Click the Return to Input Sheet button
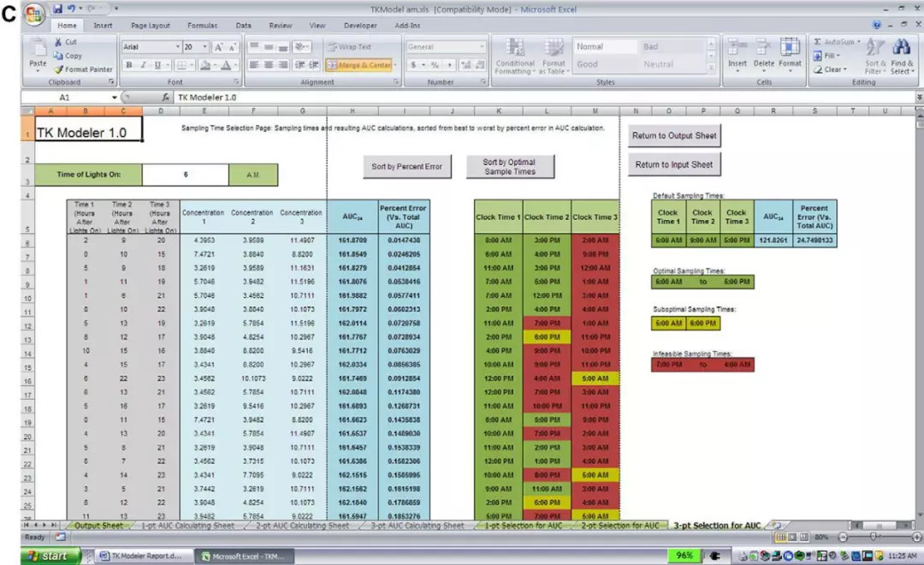Viewport: 924px width, 565px height. [x=673, y=164]
